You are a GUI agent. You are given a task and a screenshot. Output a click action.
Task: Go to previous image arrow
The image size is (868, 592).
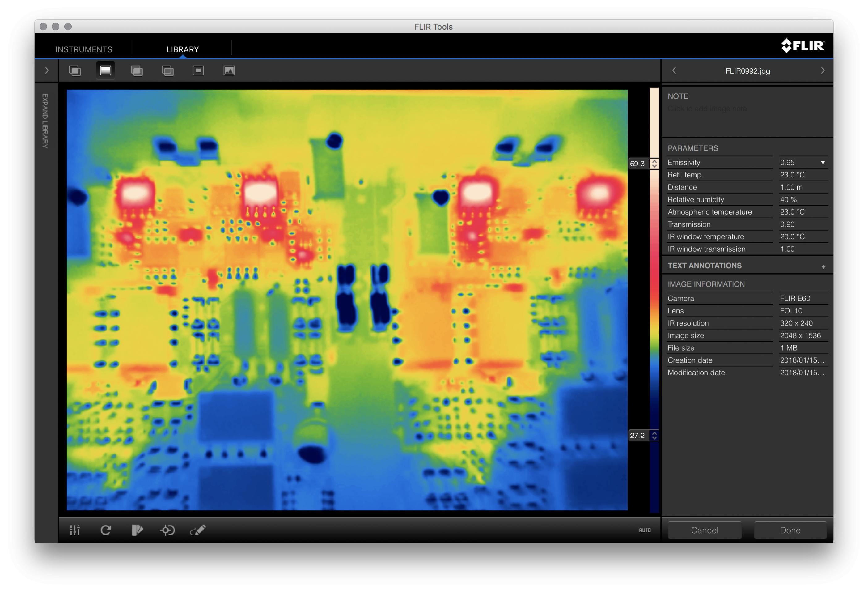click(x=674, y=70)
